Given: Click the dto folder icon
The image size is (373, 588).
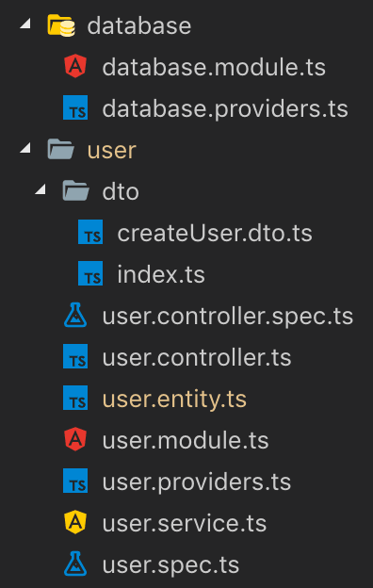Looking at the screenshot, I should (x=75, y=190).
